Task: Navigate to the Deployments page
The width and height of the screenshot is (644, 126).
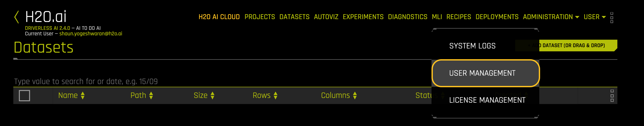Action: tap(497, 17)
